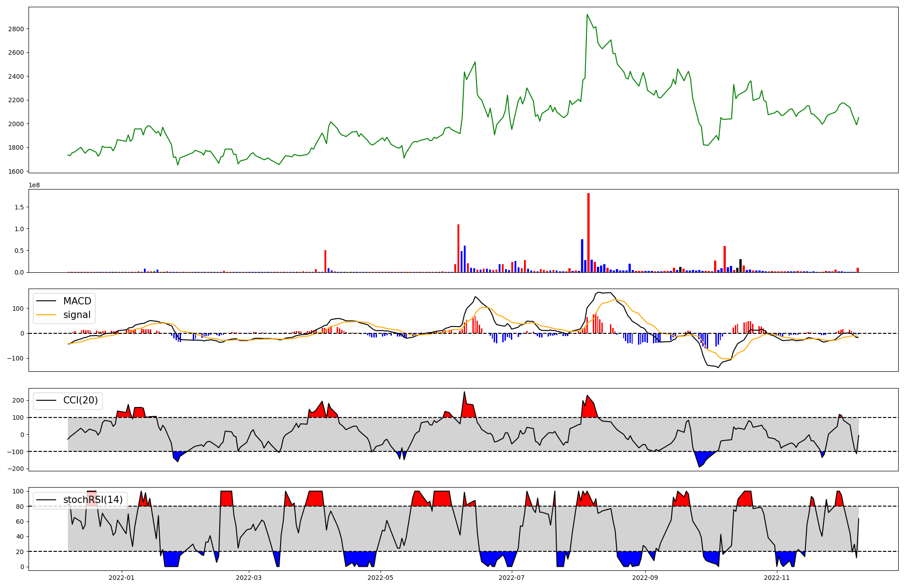Click the CCI(20) legend label
Screen dimensions: 905x588
81,400
